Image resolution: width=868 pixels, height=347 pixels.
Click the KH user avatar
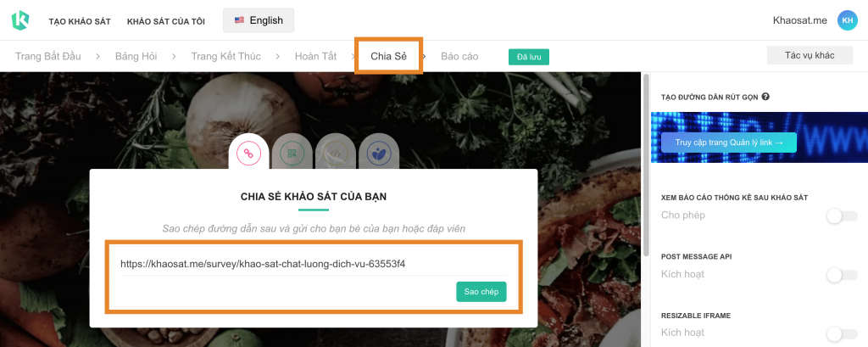tap(847, 20)
